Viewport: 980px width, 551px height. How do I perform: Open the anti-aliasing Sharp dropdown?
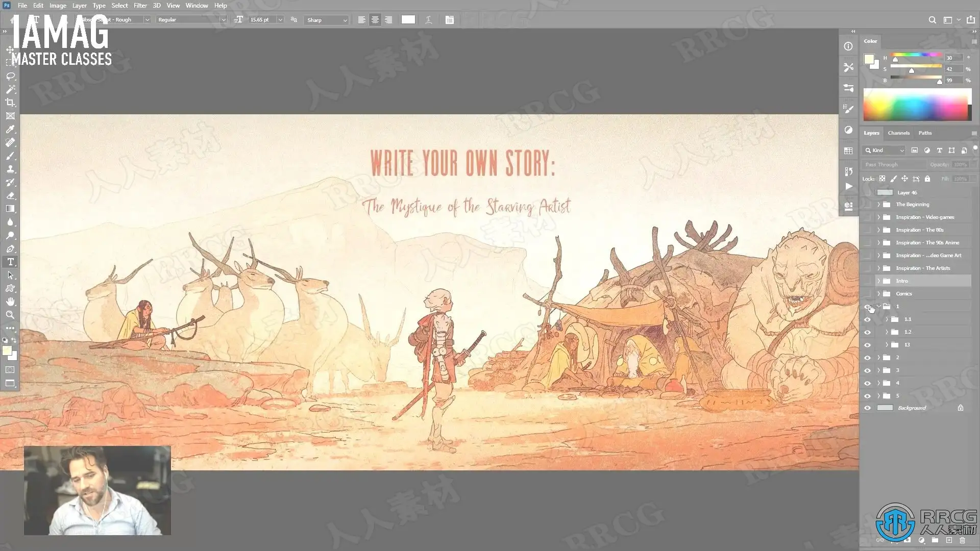[x=327, y=20]
